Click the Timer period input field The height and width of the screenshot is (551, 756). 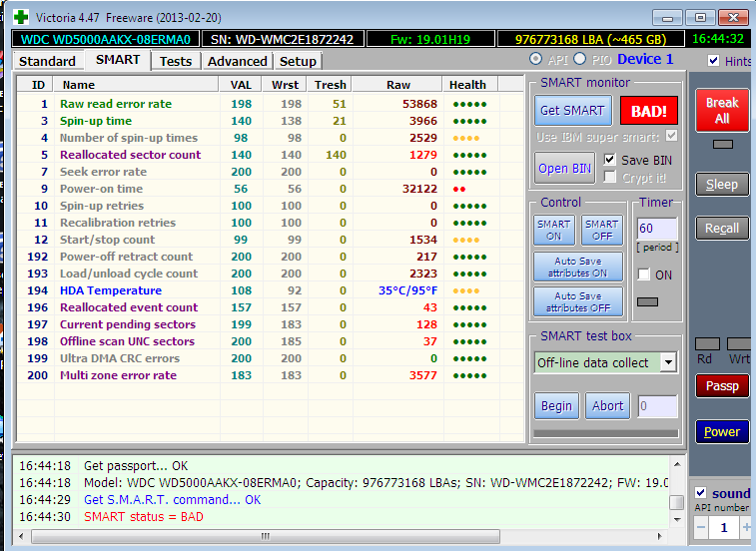point(657,228)
